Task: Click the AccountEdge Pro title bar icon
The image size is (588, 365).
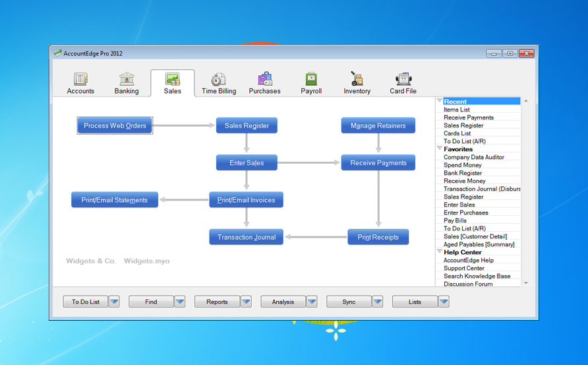Action: point(57,53)
